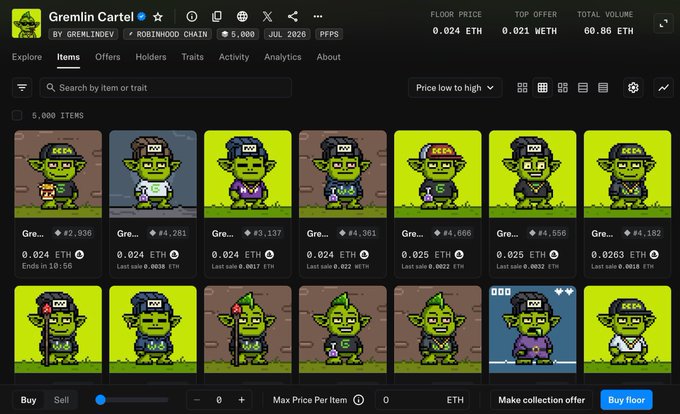The image size is (680, 414).
Task: Open the Traits tab
Action: (193, 57)
